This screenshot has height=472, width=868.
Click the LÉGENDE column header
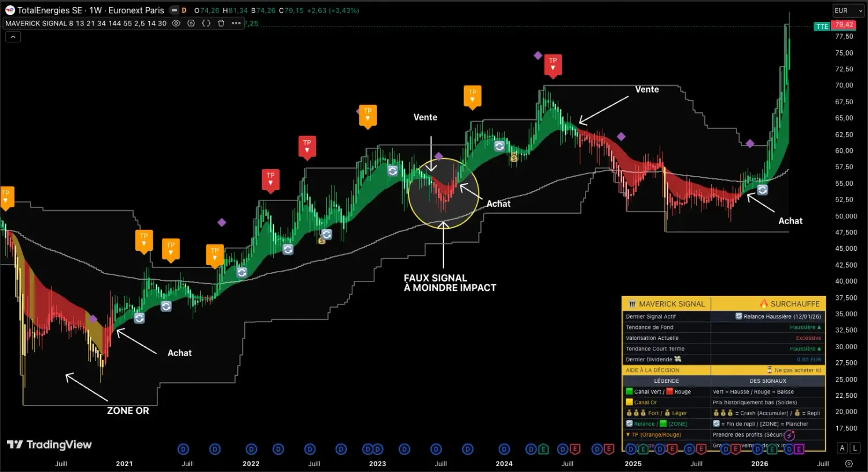[x=667, y=381]
